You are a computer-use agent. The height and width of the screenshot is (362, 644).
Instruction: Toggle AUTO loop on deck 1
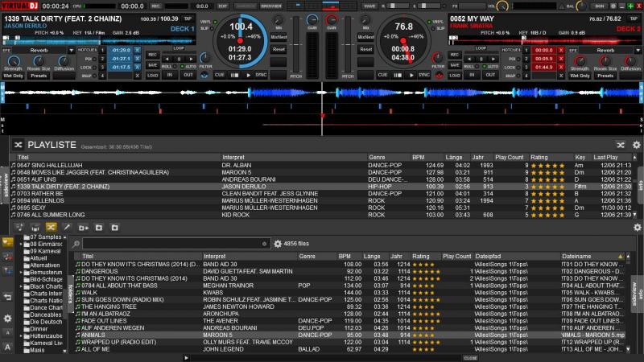click(181, 67)
